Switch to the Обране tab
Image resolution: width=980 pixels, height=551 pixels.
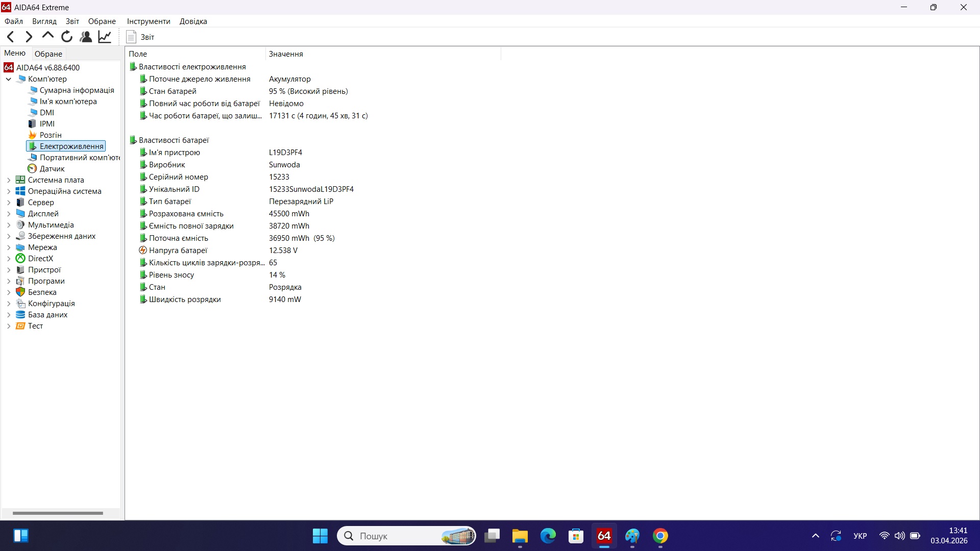tap(48, 53)
